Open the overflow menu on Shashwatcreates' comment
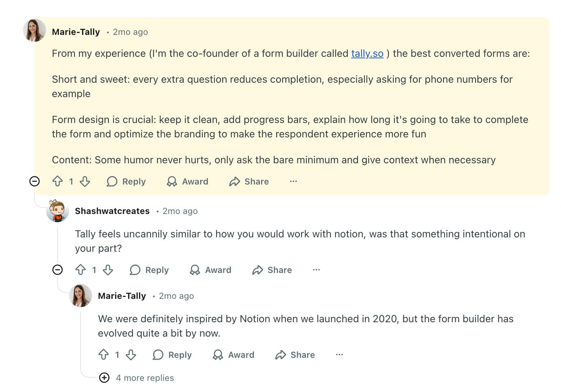561x392 pixels. [316, 270]
